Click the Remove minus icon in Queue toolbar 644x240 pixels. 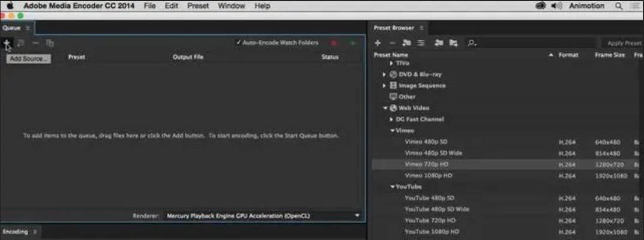[x=36, y=43]
